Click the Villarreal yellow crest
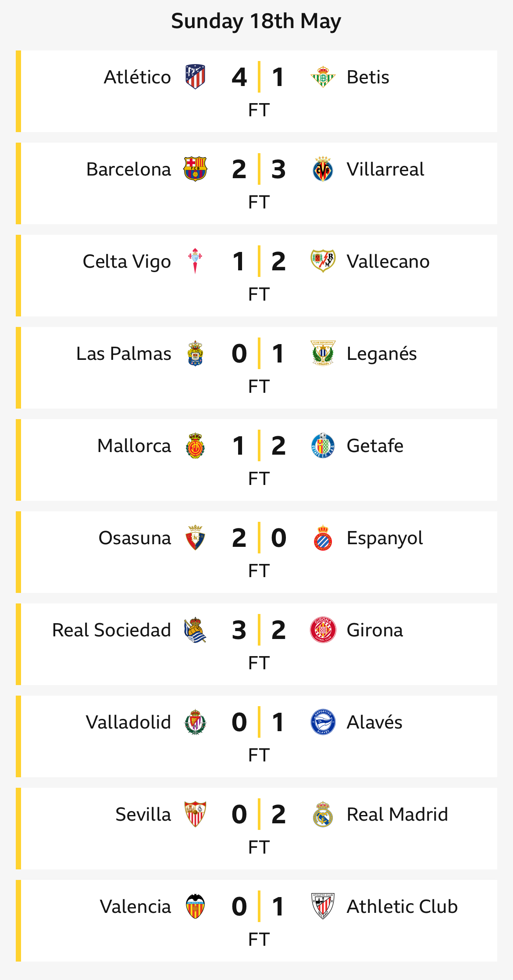 pyautogui.click(x=323, y=169)
